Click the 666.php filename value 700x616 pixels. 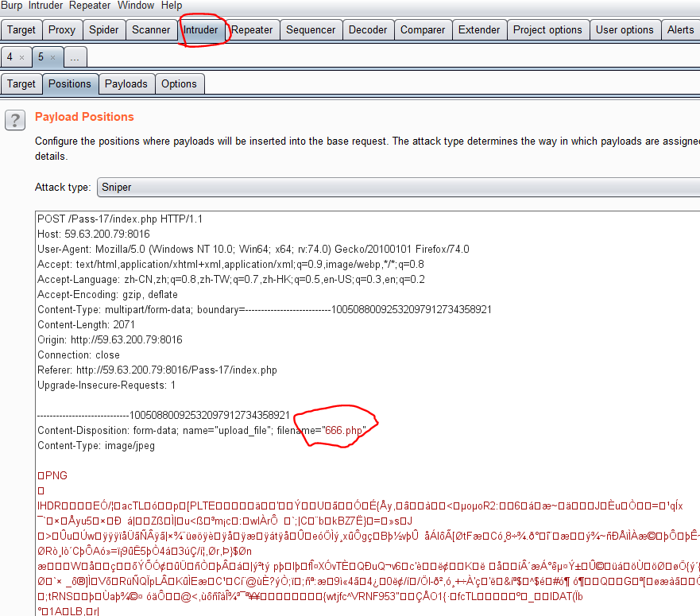tap(344, 431)
